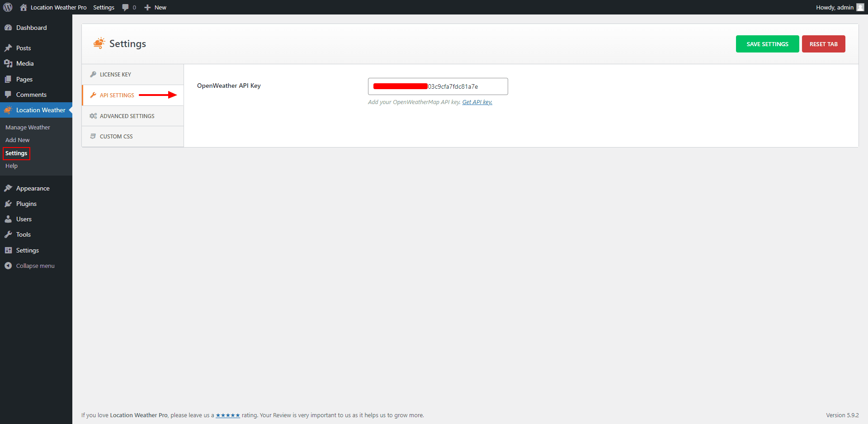Open Dashboard from the sidebar

31,28
